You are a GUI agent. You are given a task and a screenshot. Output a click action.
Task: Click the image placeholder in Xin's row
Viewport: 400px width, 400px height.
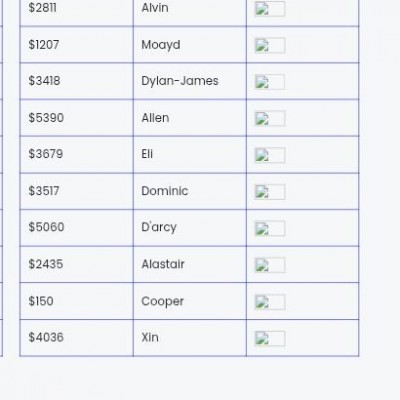point(270,339)
